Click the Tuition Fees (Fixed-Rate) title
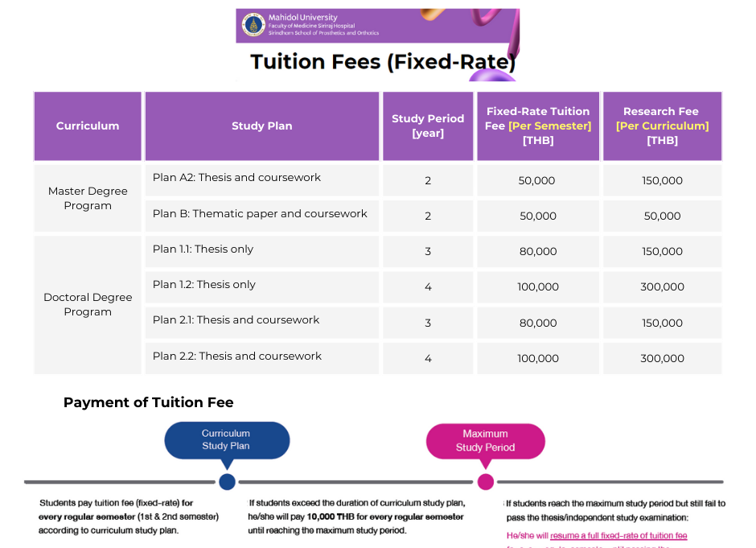 383,62
